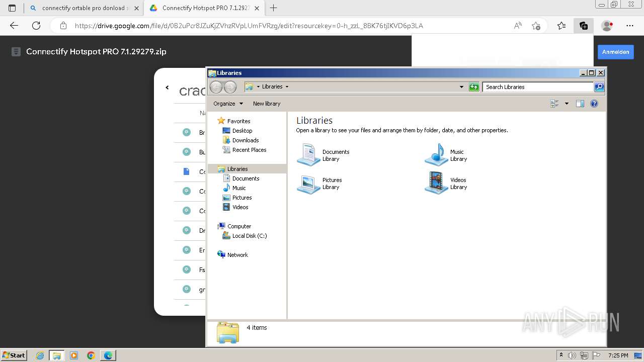Screen dimensions: 644x362
Task: Open the address bar history dropdown
Action: point(461,87)
